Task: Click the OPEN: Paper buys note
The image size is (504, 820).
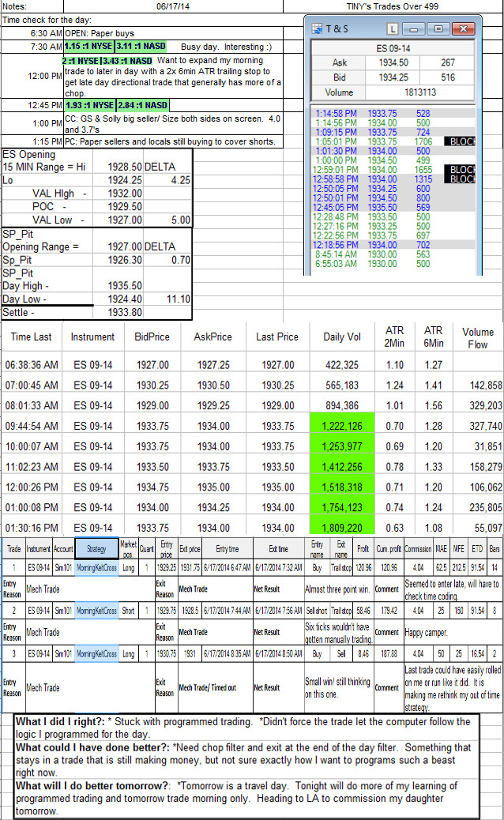Action: click(x=100, y=33)
